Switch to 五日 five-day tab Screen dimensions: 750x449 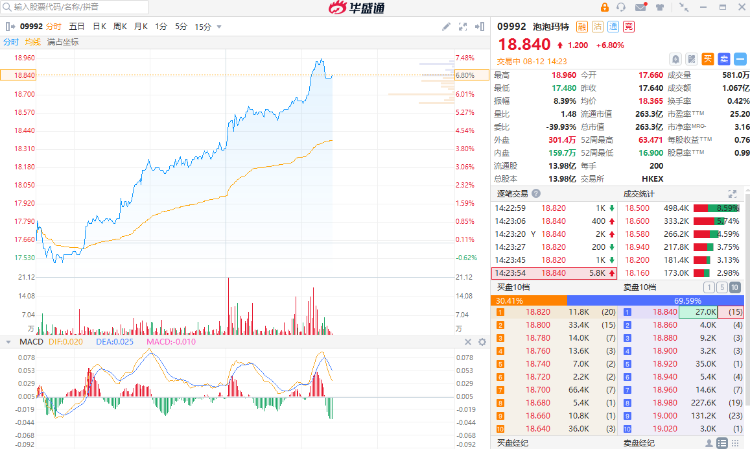point(77,27)
